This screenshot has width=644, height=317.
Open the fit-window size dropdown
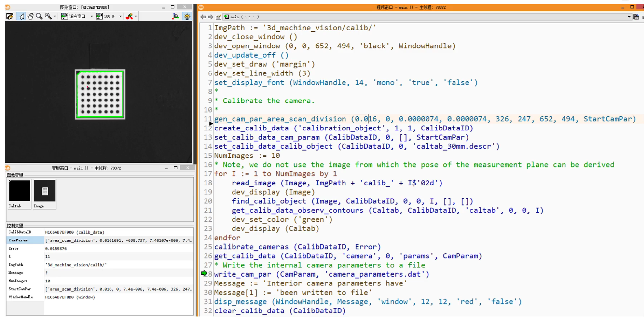point(92,16)
